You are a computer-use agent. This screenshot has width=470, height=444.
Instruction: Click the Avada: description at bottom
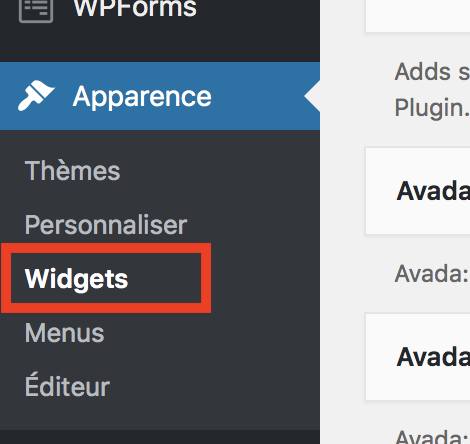pyautogui.click(x=432, y=437)
